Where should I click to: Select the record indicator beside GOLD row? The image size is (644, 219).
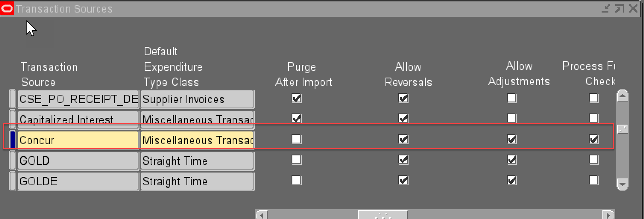click(13, 161)
